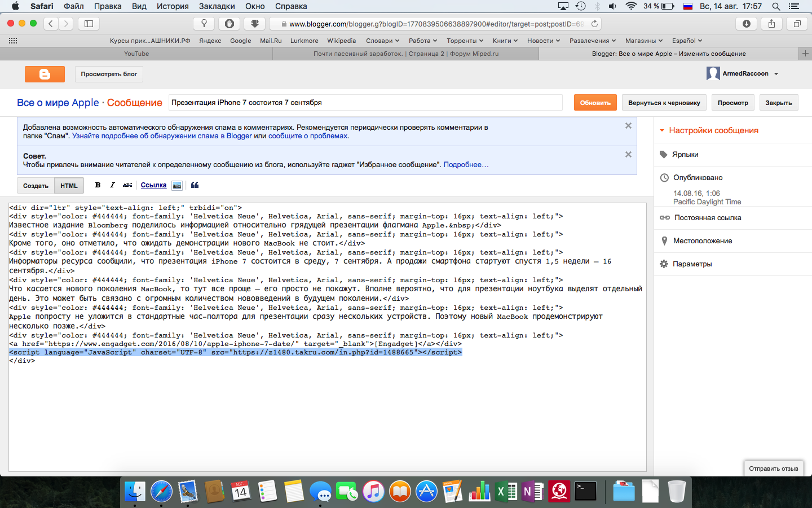Click Вернуться к черновику button
Image resolution: width=812 pixels, height=508 pixels.
click(x=664, y=103)
